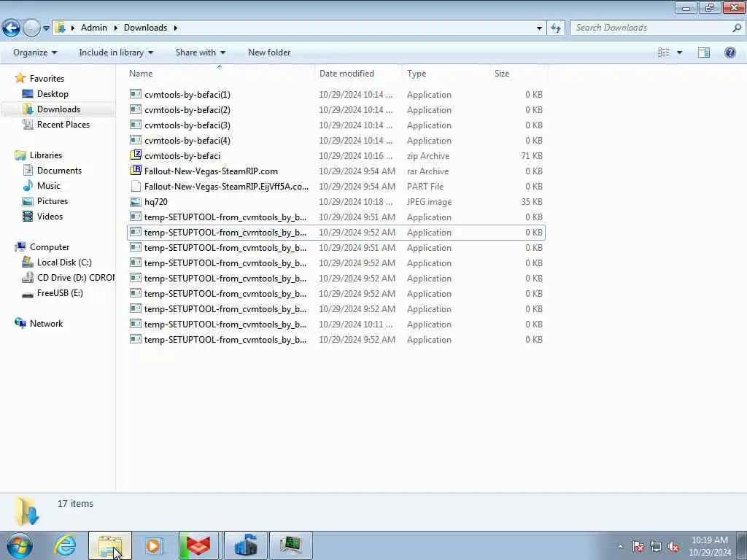747x560 pixels.
Task: Select the cvmtools-by-befaci zip archive icon
Action: click(x=135, y=155)
